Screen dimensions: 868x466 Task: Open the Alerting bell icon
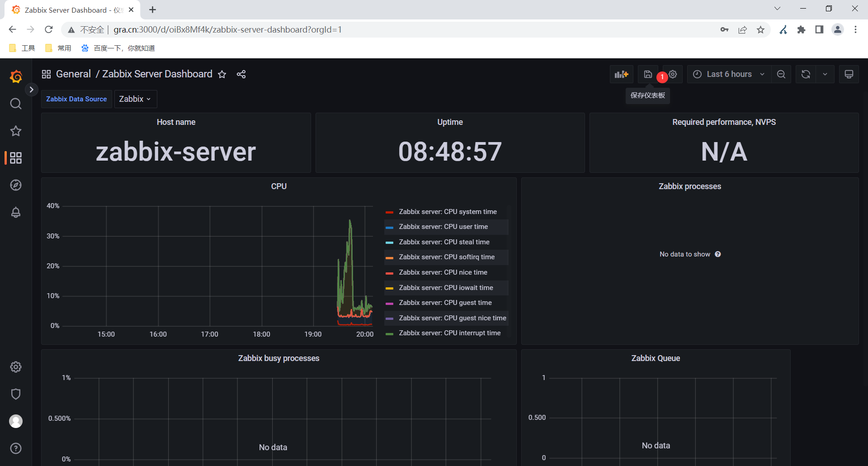click(x=16, y=212)
